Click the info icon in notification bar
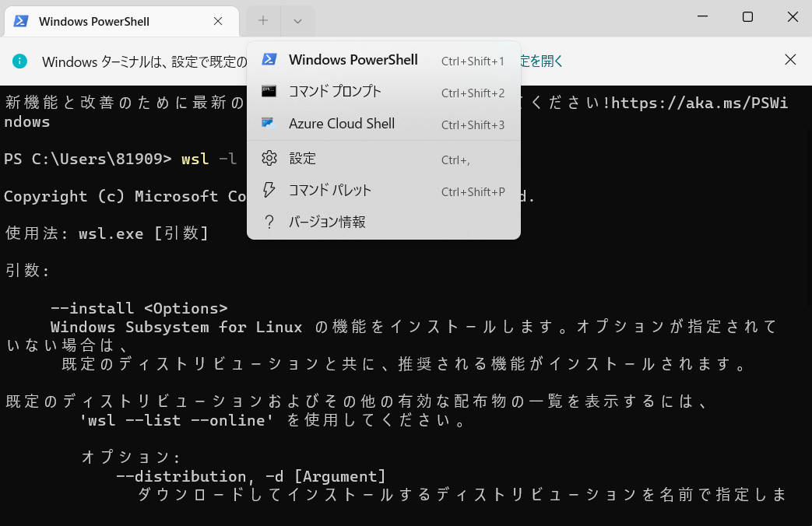Screen dimensions: 812x526 coord(19,61)
